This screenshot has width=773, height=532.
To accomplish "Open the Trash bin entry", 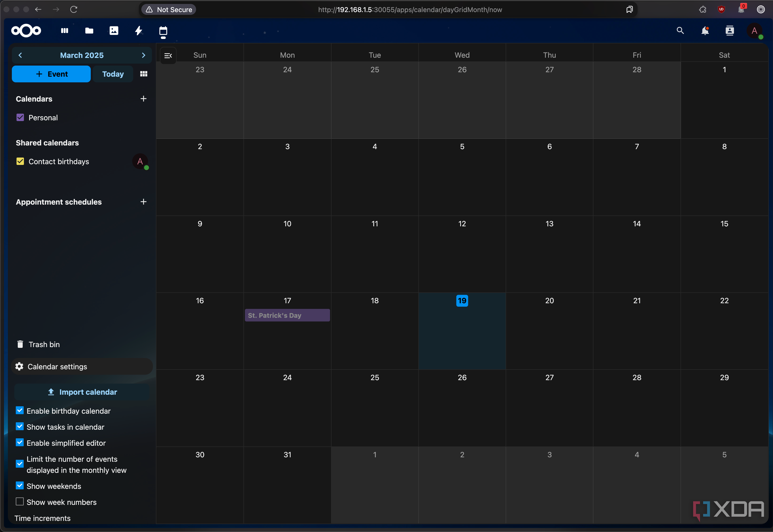I will pyautogui.click(x=44, y=344).
